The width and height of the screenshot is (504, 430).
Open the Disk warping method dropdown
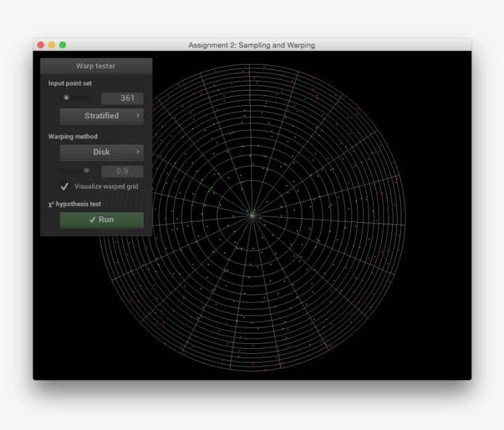coord(101,152)
